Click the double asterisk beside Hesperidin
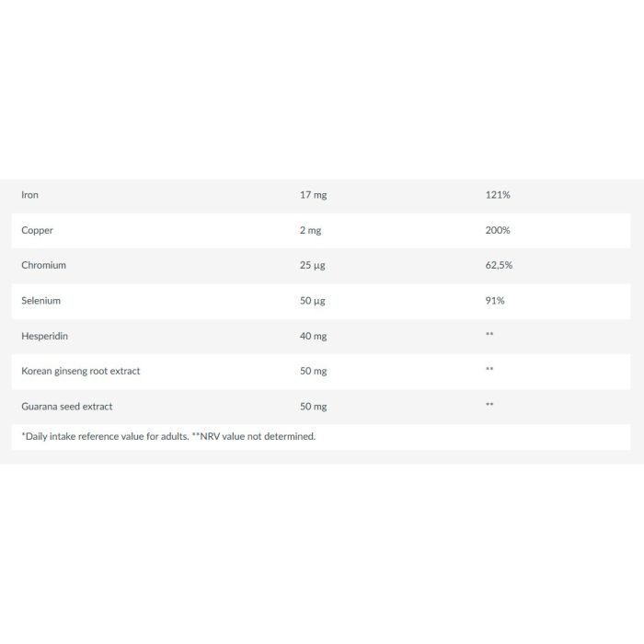The height and width of the screenshot is (644, 644). pos(489,334)
